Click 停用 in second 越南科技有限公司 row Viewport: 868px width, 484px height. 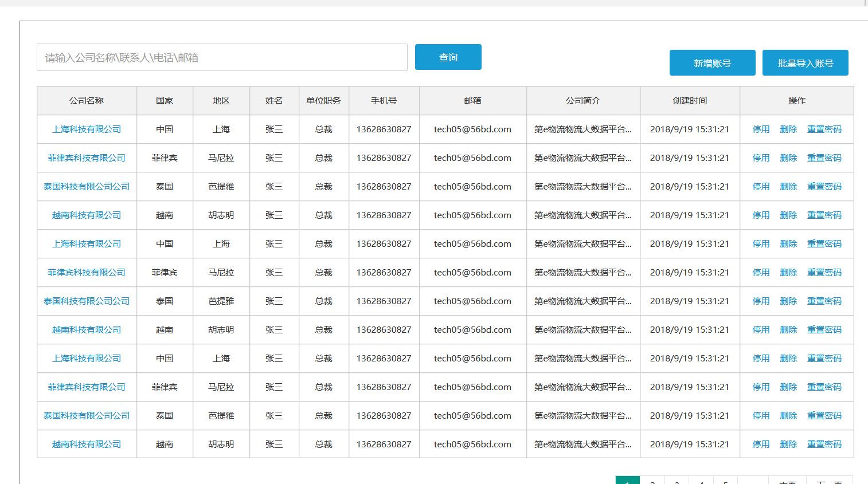tap(761, 330)
